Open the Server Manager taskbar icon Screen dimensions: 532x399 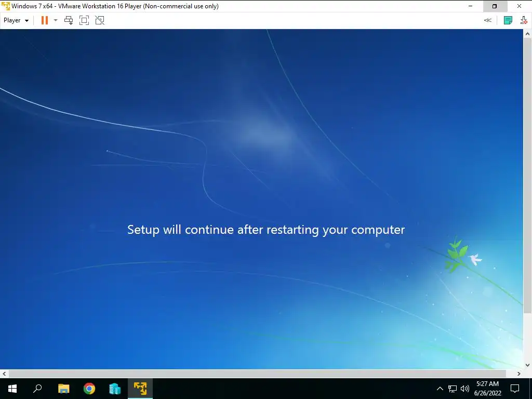(x=115, y=389)
